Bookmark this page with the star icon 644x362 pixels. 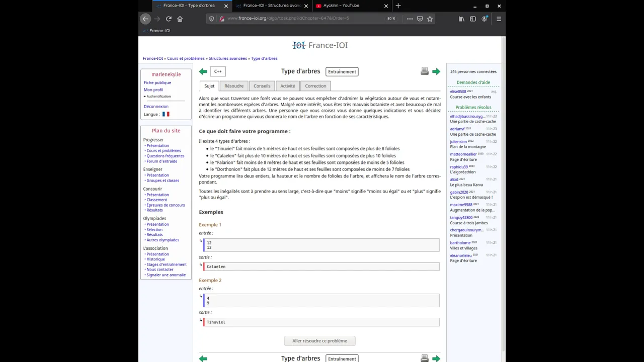(430, 19)
